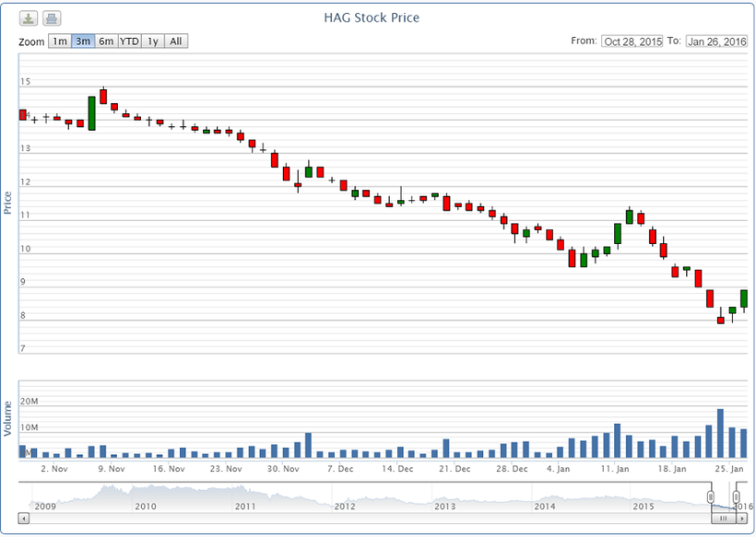
Task: Click the scrollbar left arrow
Action: pyautogui.click(x=23, y=519)
